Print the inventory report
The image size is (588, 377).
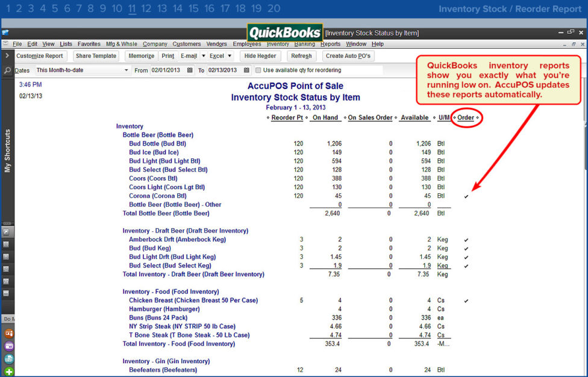point(168,56)
